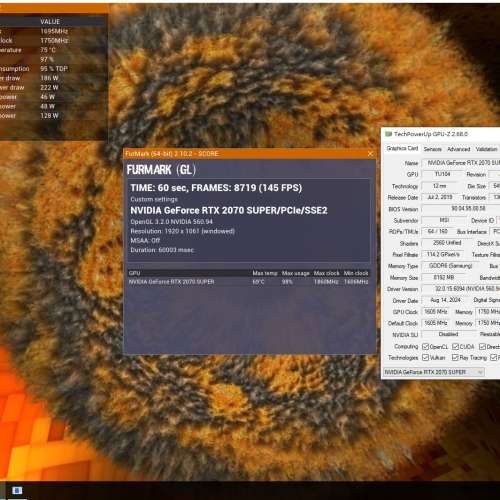Toggle the DirectCompute checkbox in Computing row
Image resolution: width=500 pixels, height=500 pixels.
tap(482, 347)
